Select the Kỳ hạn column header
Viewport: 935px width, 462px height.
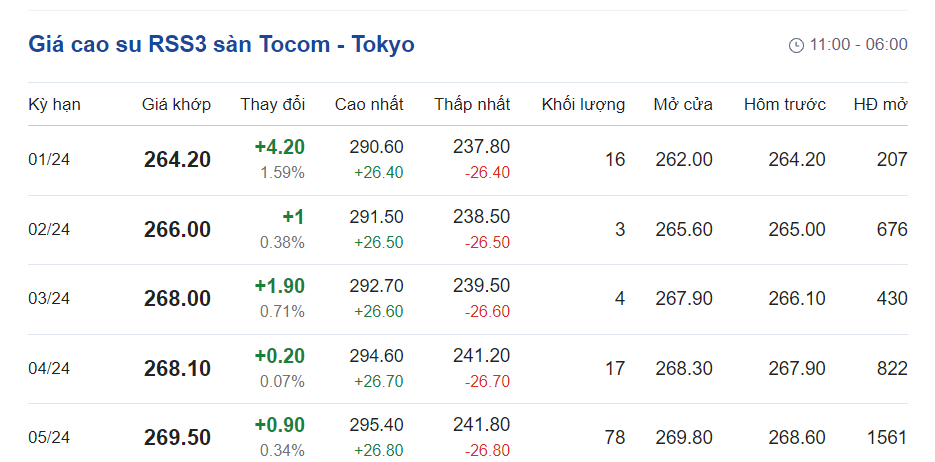coord(54,104)
